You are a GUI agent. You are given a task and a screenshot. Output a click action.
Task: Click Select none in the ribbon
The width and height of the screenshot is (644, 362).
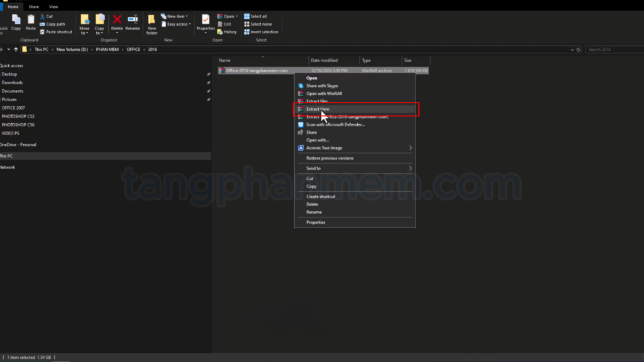click(258, 25)
